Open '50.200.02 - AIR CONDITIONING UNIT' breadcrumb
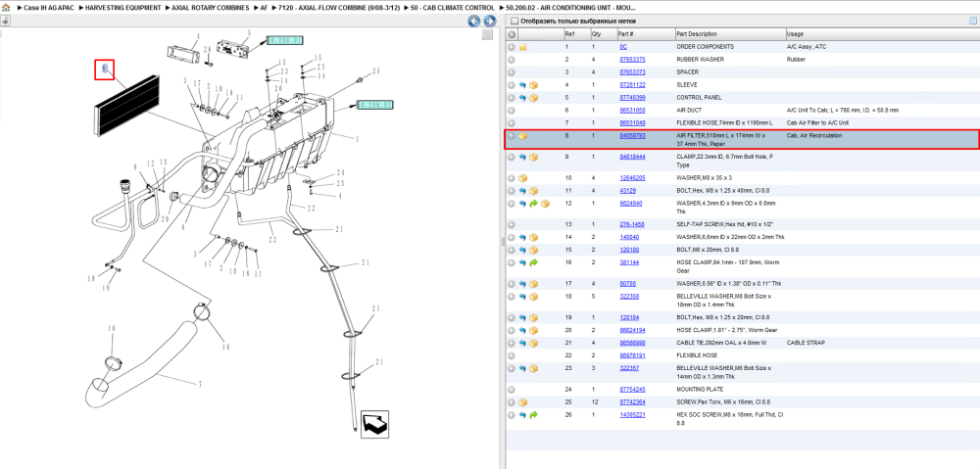Image resolution: width=980 pixels, height=469 pixels. (570, 8)
